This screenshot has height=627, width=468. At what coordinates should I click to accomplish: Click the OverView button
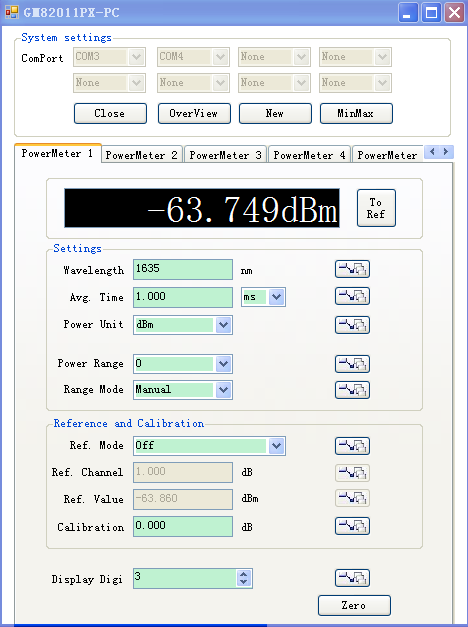(x=194, y=114)
